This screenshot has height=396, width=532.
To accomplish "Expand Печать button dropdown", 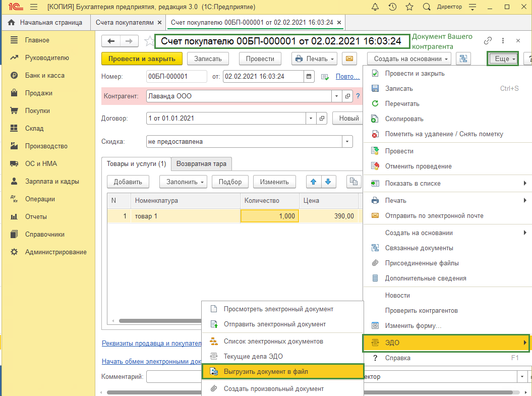I will pos(315,59).
